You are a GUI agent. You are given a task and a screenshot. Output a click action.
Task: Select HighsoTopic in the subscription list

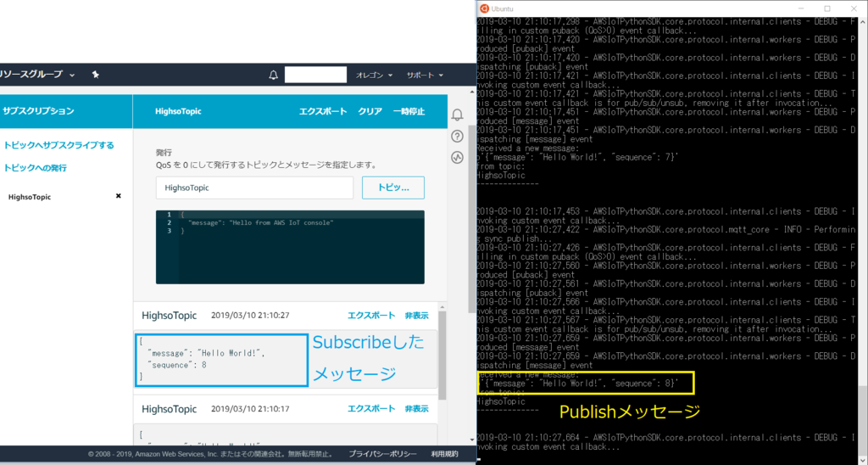(x=30, y=197)
